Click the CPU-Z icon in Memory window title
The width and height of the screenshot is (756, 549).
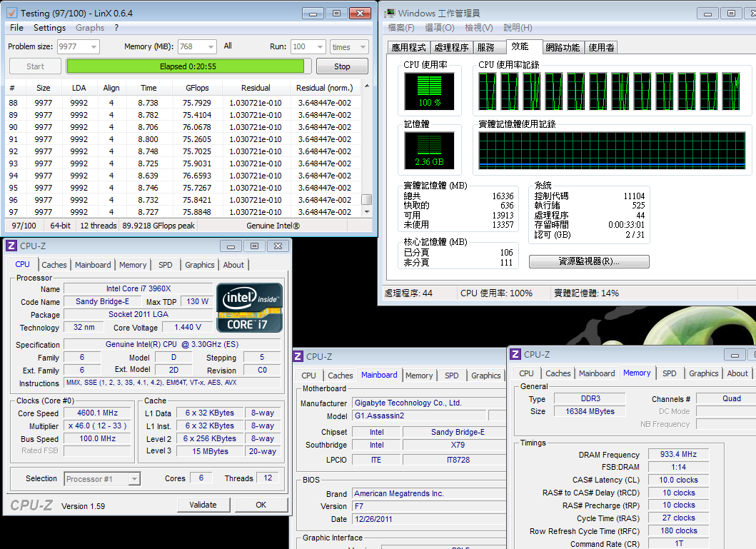(515, 354)
